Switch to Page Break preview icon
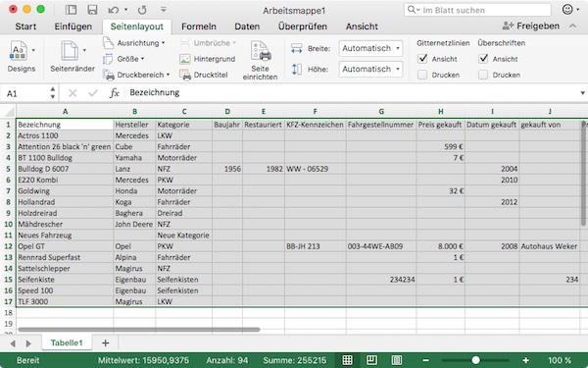The height and width of the screenshot is (368, 588). [x=396, y=360]
